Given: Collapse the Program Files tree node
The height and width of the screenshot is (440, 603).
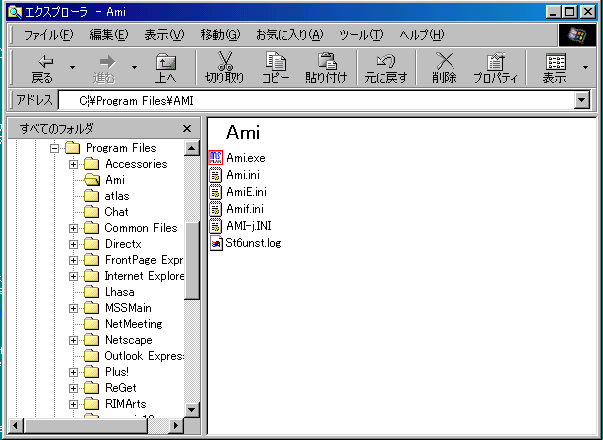Looking at the screenshot, I should pyautogui.click(x=56, y=148).
